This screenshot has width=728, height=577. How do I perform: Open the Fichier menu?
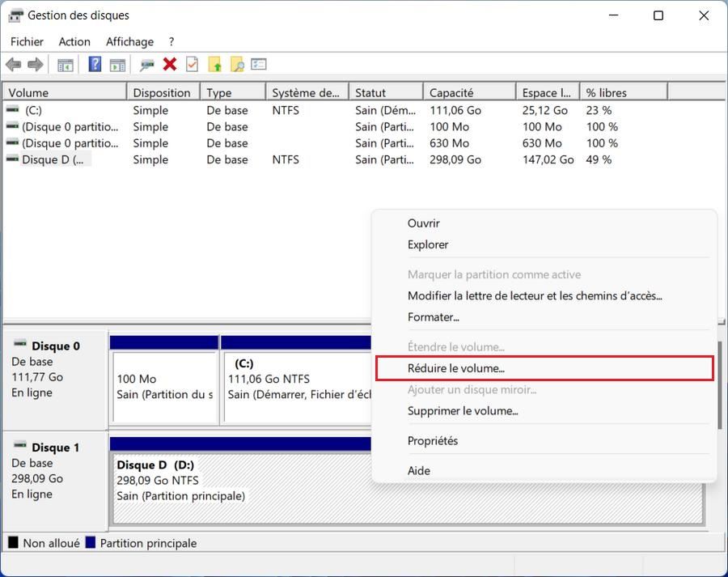(x=27, y=41)
